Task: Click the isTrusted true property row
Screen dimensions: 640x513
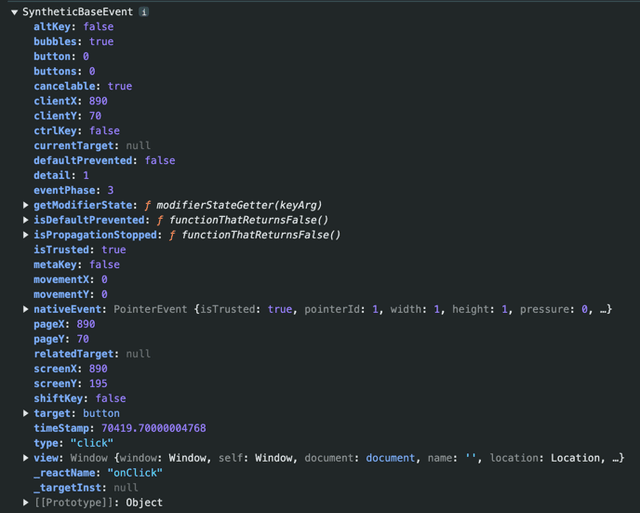Action: click(x=79, y=250)
